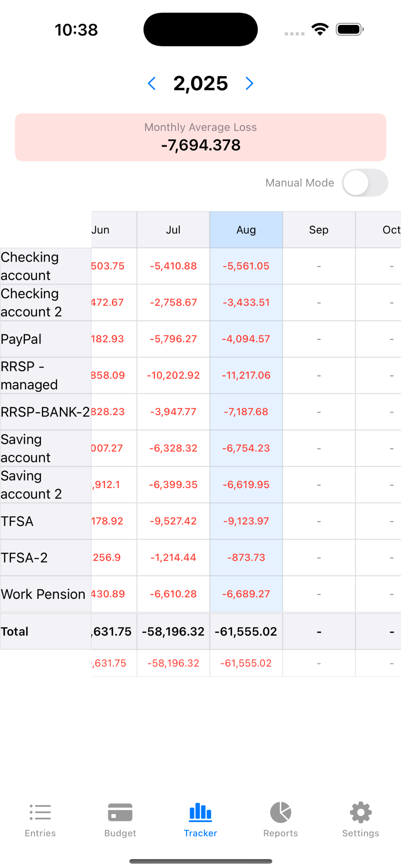The height and width of the screenshot is (868, 401).
Task: Tap the Work Pension August value
Action: pyautogui.click(x=246, y=594)
